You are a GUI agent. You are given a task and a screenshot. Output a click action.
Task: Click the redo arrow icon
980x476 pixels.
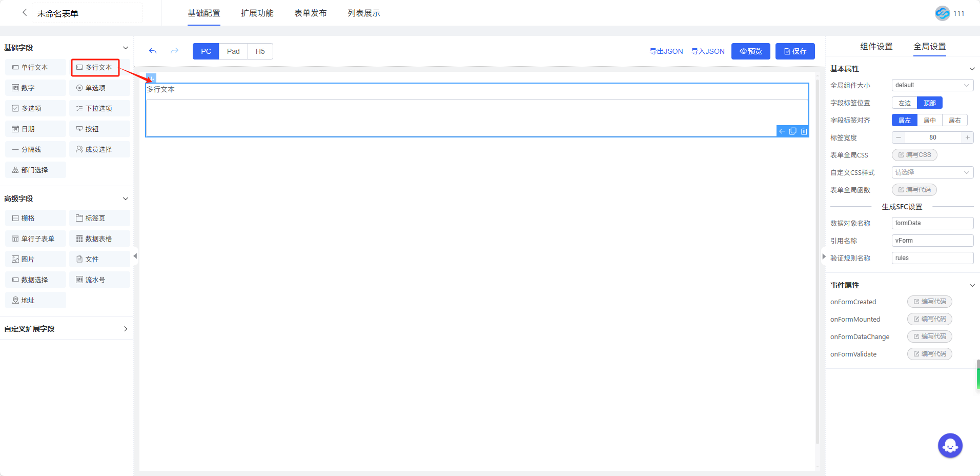[174, 51]
